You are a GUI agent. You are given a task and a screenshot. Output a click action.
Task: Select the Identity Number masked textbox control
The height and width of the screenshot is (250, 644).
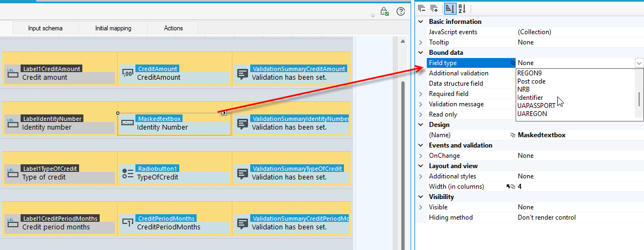click(x=174, y=123)
